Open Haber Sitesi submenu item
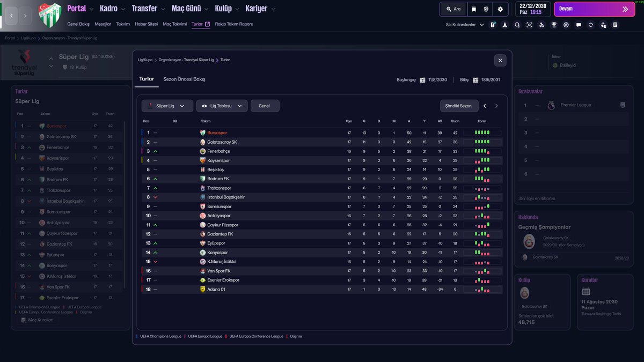 [x=147, y=24]
